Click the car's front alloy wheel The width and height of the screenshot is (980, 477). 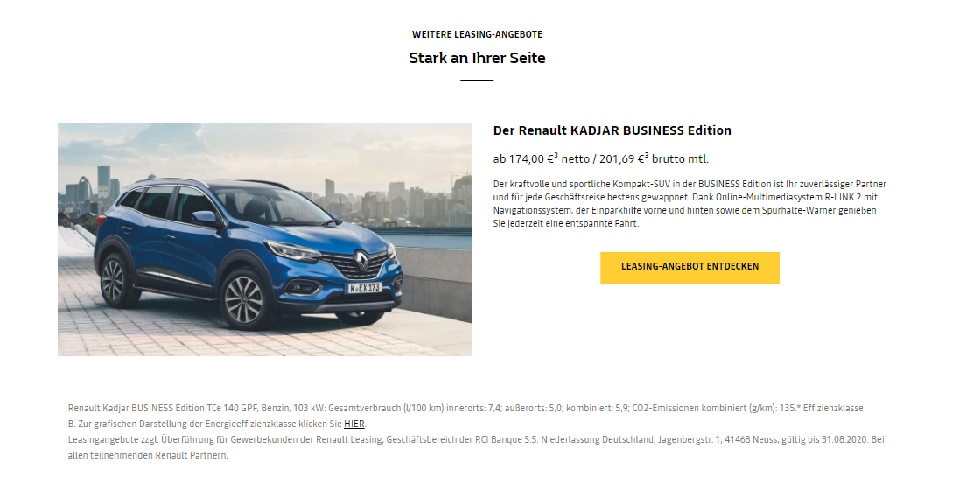pyautogui.click(x=244, y=298)
